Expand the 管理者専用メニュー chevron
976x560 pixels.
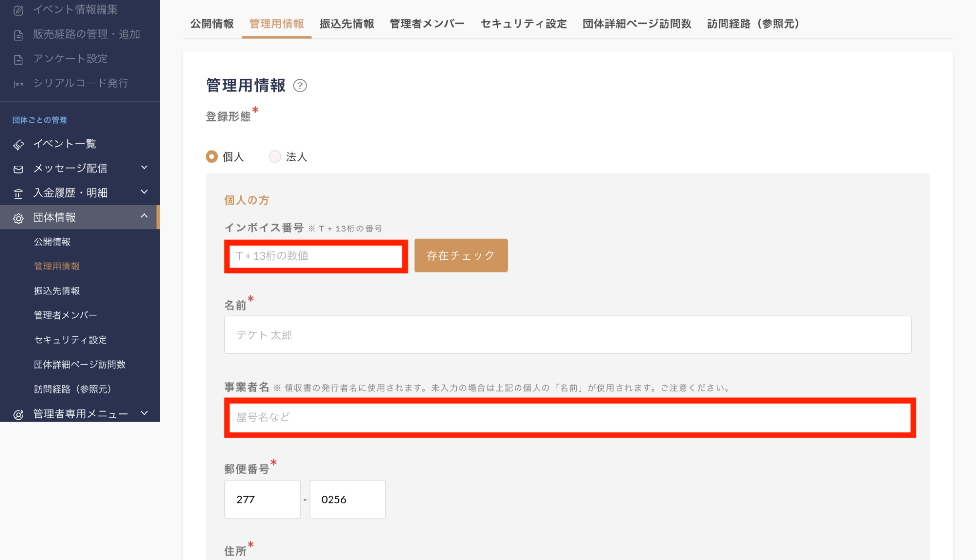(144, 413)
